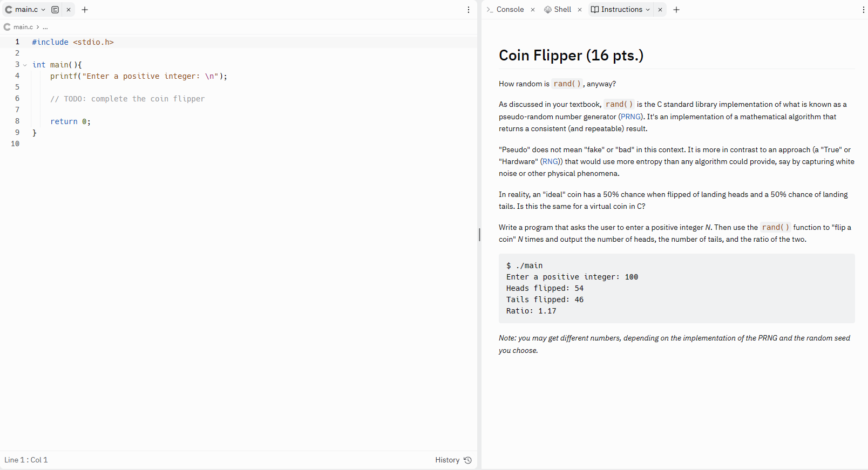Viewport: 868px width, 470px height.
Task: Close the Instructions tab
Action: (660, 10)
